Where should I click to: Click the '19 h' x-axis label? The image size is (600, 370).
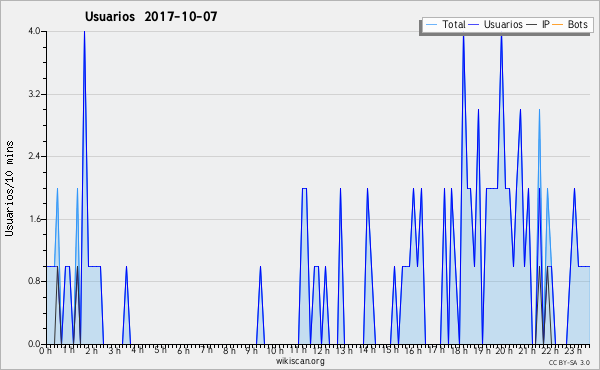point(482,350)
